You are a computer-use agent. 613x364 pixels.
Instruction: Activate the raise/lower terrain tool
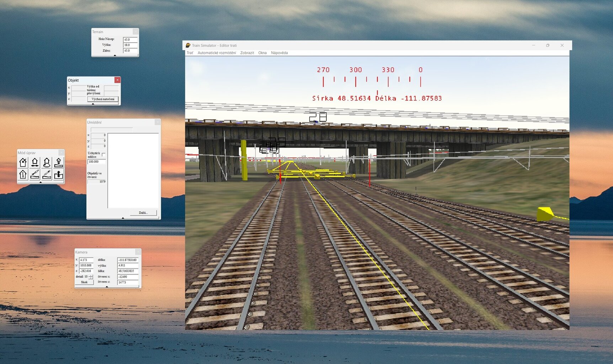[x=58, y=174]
